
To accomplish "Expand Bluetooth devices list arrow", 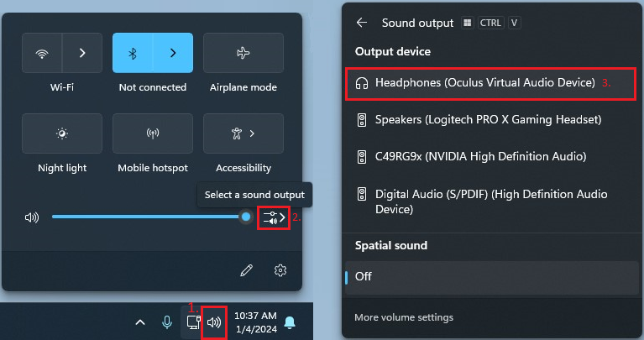I will pyautogui.click(x=173, y=53).
